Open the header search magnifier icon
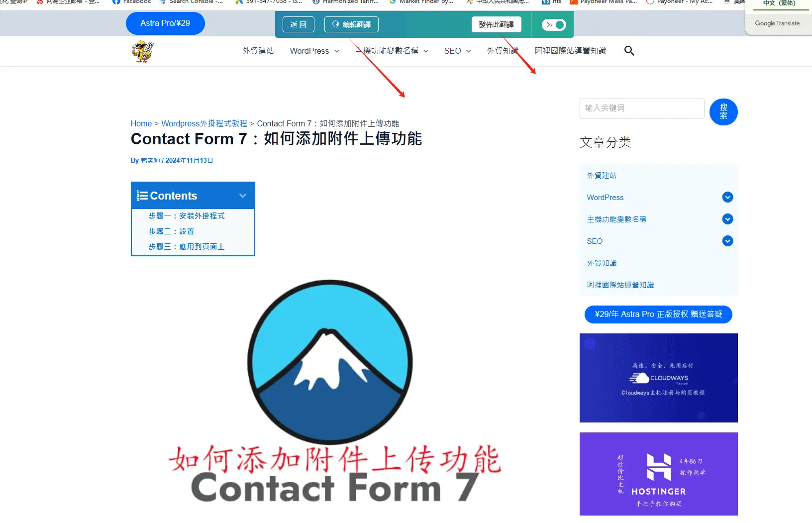 coord(629,51)
